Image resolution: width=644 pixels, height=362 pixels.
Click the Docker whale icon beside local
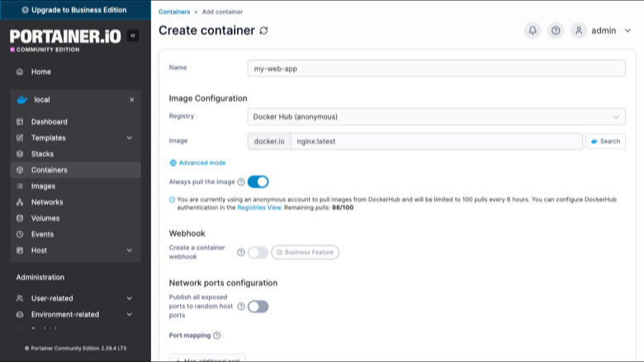click(x=22, y=100)
